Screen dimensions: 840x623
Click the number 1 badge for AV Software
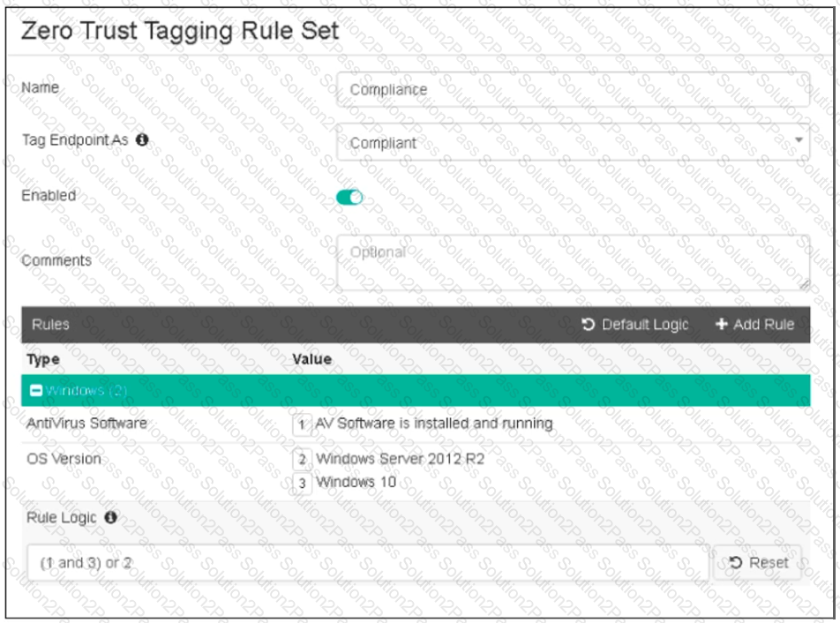click(302, 424)
